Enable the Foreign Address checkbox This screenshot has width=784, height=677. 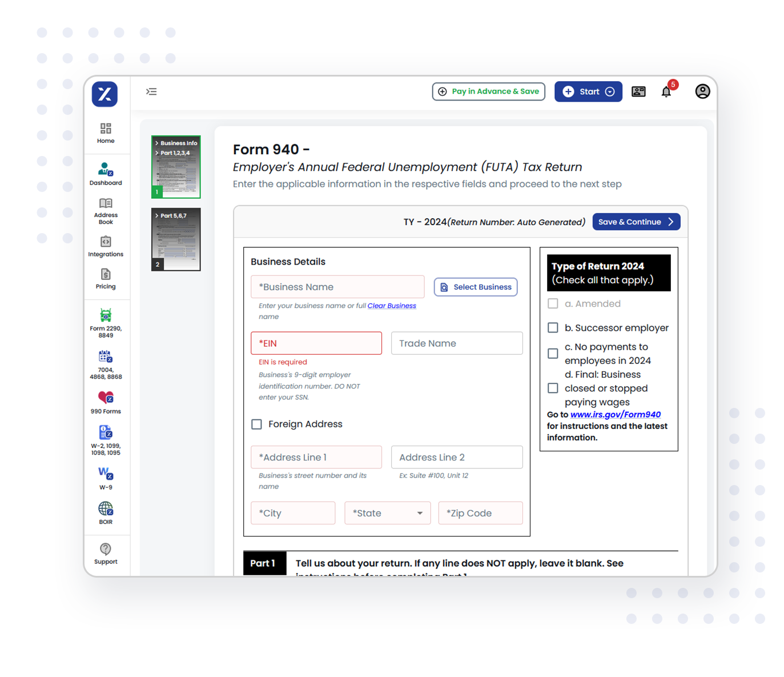pyautogui.click(x=257, y=424)
